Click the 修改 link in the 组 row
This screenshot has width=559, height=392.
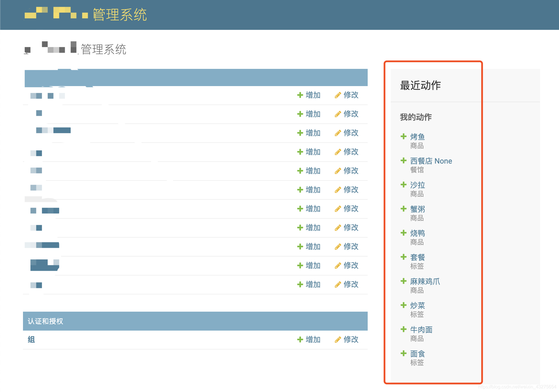[x=351, y=339]
